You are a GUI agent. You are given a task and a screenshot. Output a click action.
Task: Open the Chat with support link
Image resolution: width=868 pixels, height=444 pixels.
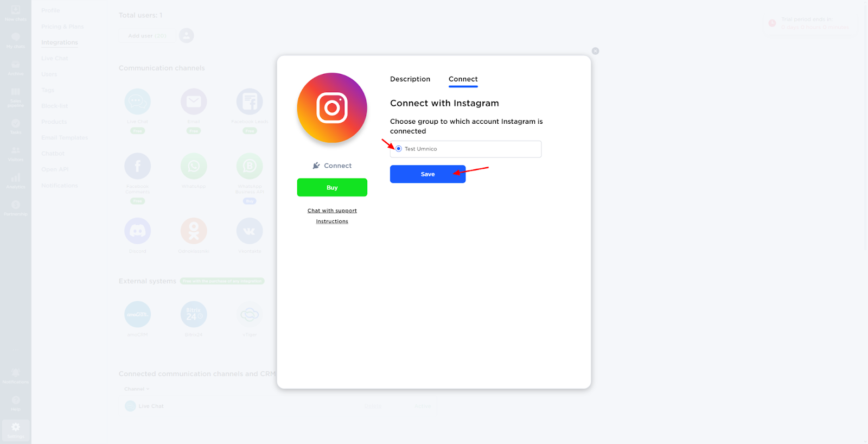pyautogui.click(x=332, y=211)
